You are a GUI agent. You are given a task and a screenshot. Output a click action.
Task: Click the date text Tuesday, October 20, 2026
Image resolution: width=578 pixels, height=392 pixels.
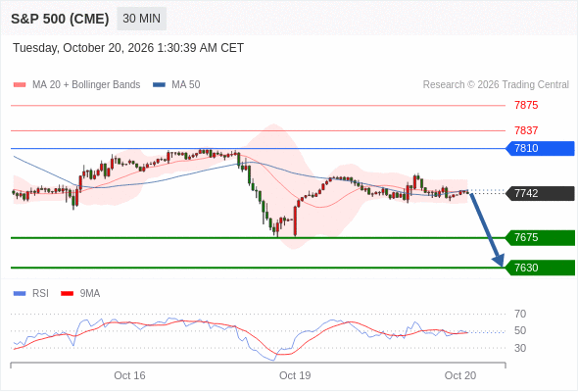(83, 48)
